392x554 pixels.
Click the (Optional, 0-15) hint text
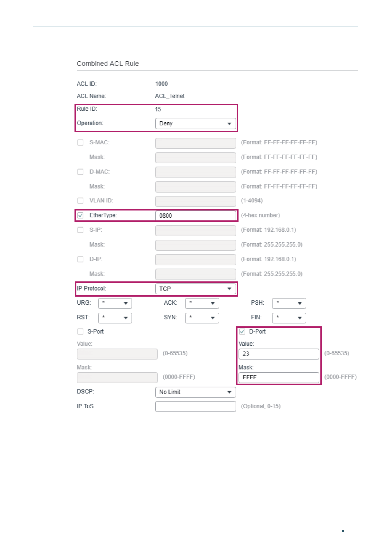click(x=261, y=406)
